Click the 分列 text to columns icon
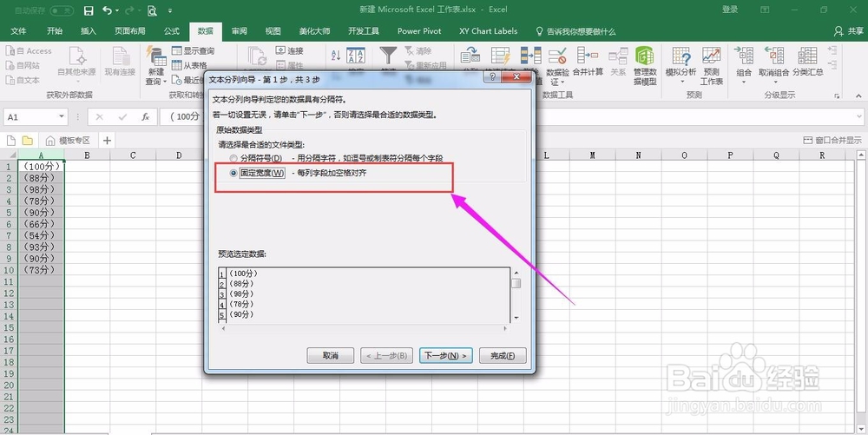This screenshot has width=868, height=435. (470, 56)
